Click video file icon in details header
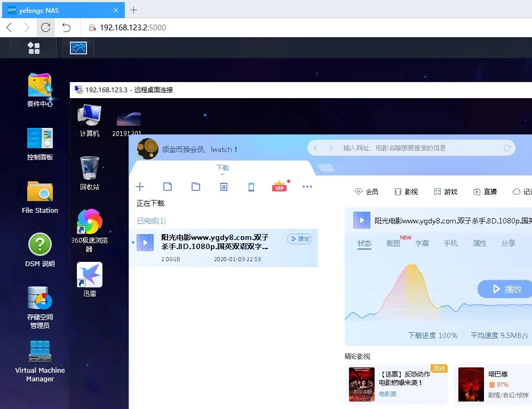 point(362,220)
